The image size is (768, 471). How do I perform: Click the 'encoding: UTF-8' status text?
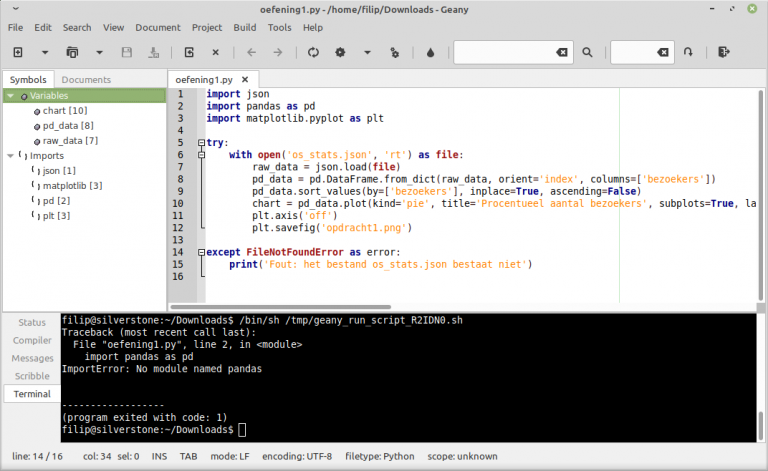point(297,456)
